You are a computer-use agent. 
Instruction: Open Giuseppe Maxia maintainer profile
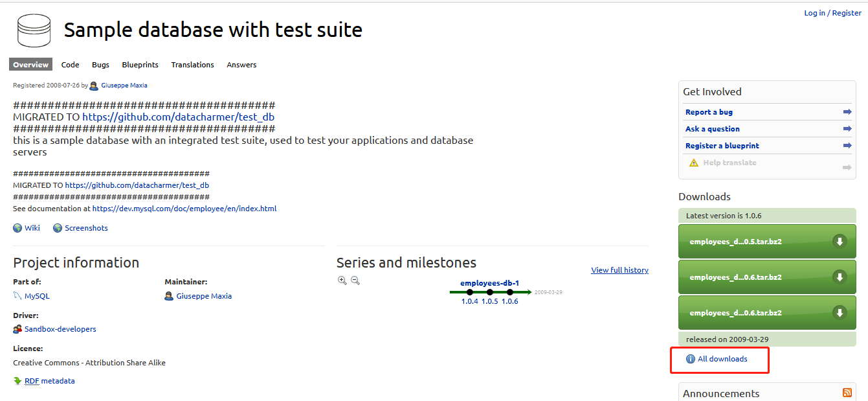203,296
